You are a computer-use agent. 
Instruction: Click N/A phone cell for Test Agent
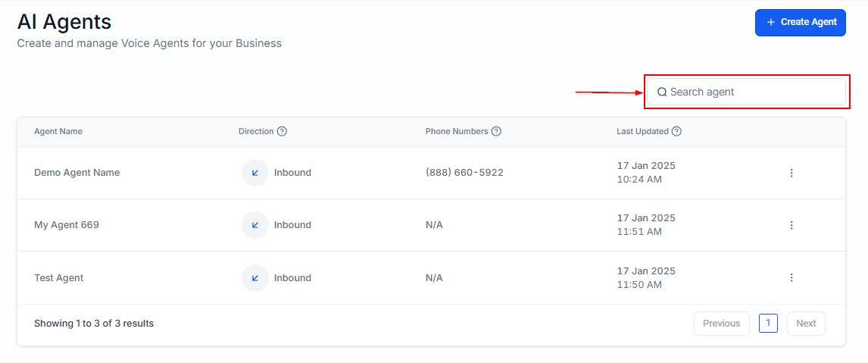click(434, 277)
